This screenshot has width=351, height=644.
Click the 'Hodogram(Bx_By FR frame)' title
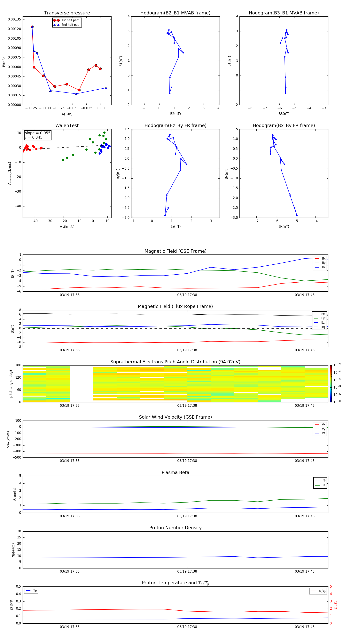pos(284,125)
